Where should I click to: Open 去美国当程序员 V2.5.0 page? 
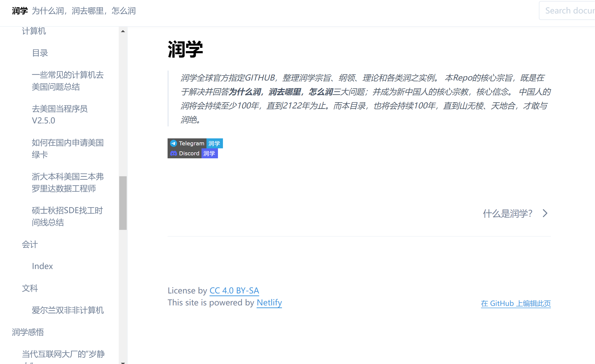60,115
